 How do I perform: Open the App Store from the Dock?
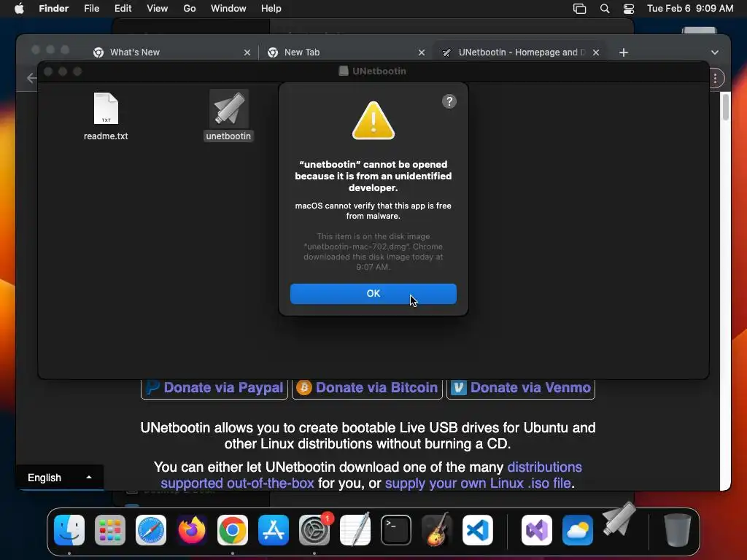[x=274, y=530]
